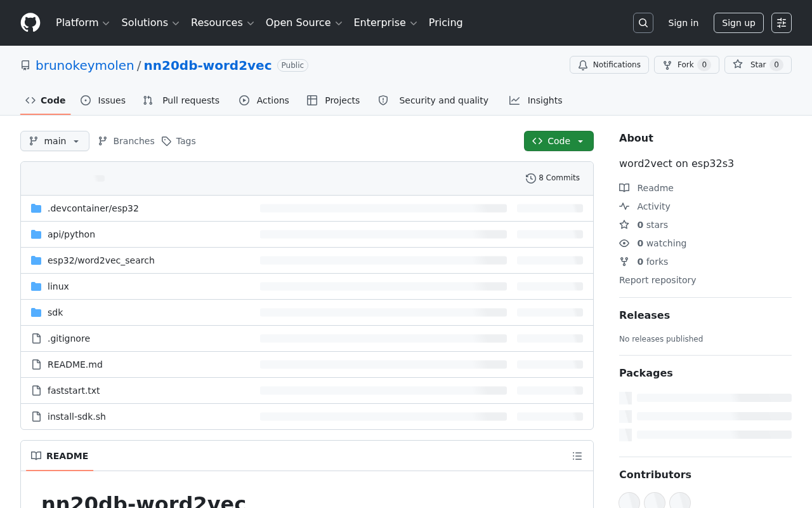The width and height of the screenshot is (812, 508).
Task: View the 8 Commits history
Action: tap(553, 178)
